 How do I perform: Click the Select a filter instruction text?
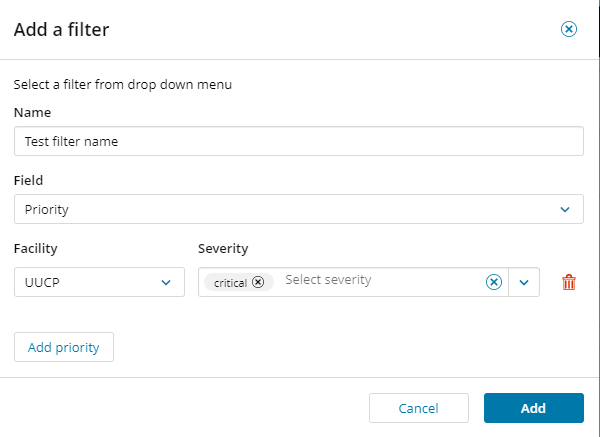tap(122, 85)
